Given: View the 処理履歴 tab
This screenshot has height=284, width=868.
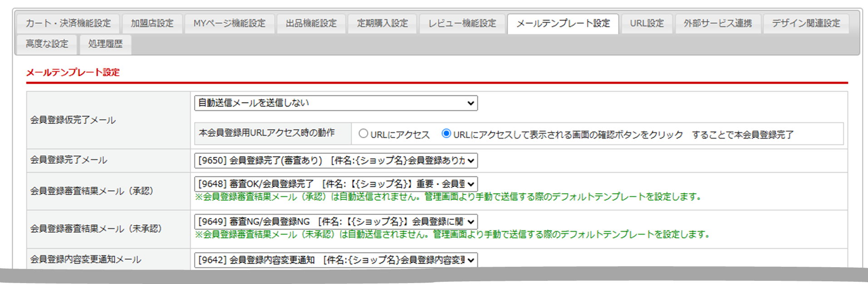Looking at the screenshot, I should (x=105, y=44).
